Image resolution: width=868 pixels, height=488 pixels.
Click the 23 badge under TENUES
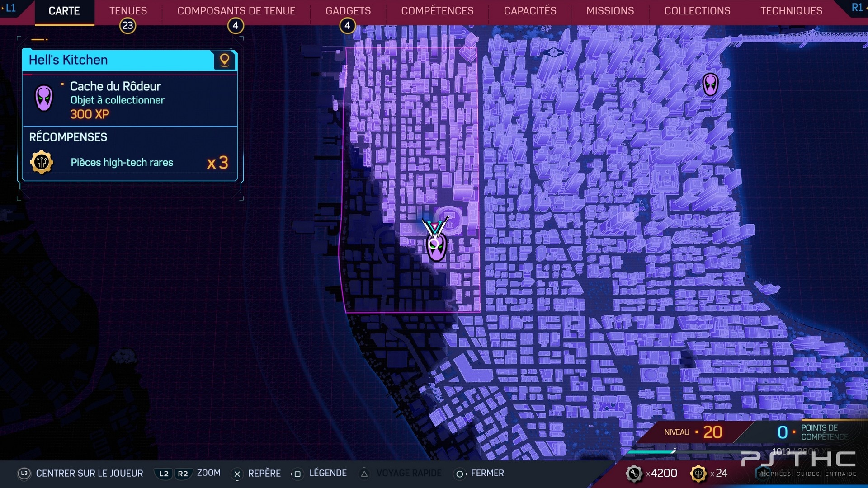point(128,26)
